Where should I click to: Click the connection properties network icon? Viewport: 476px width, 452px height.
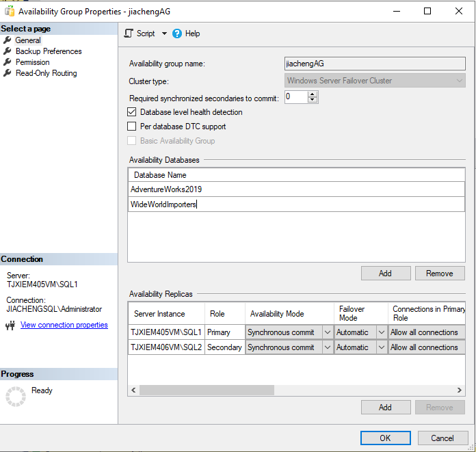[x=10, y=325]
